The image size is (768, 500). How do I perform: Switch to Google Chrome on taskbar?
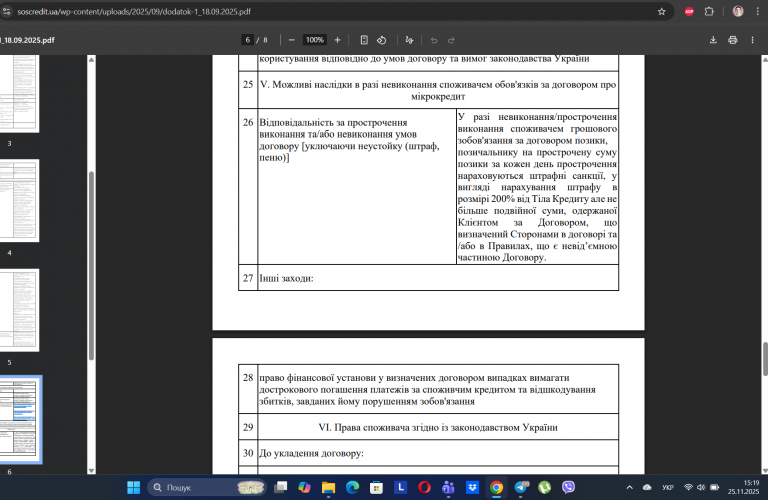point(496,487)
